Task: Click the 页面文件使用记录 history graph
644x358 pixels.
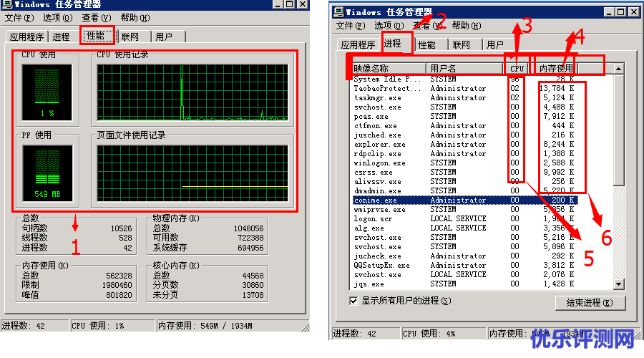Action: point(192,173)
